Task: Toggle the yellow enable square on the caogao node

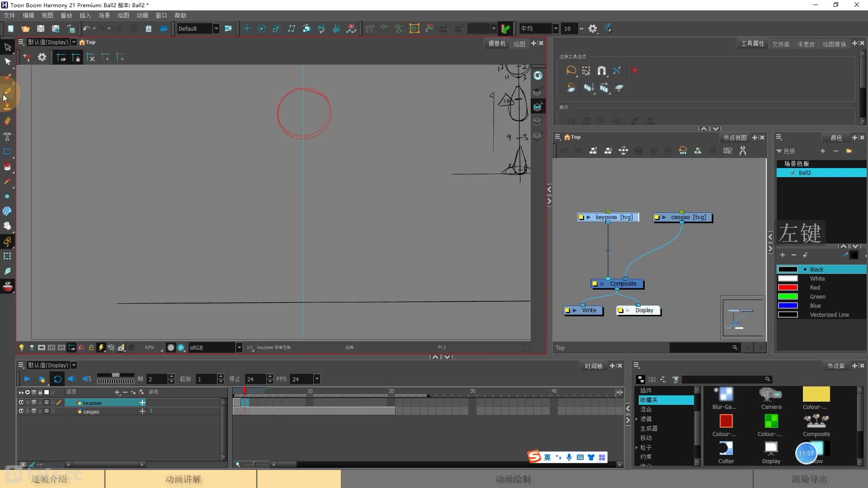Action: [656, 217]
